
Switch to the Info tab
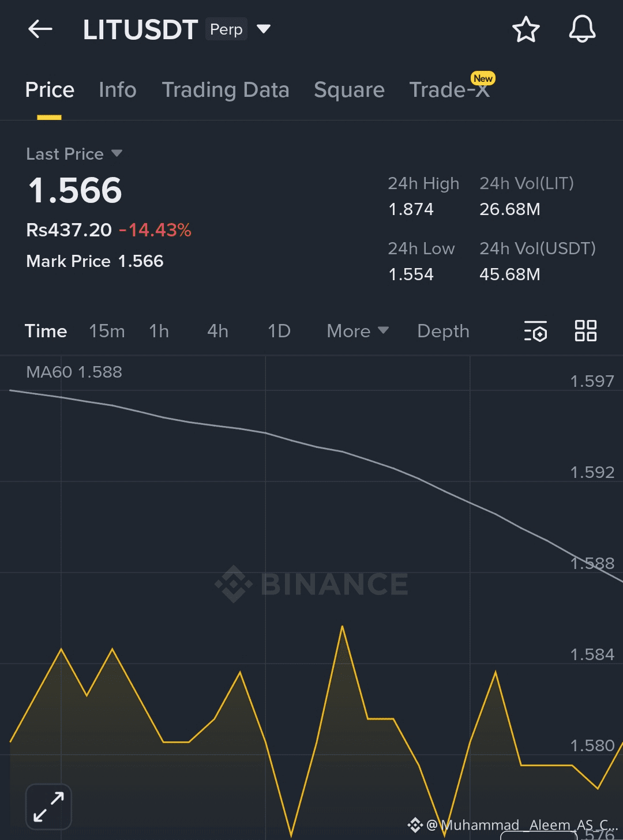118,90
